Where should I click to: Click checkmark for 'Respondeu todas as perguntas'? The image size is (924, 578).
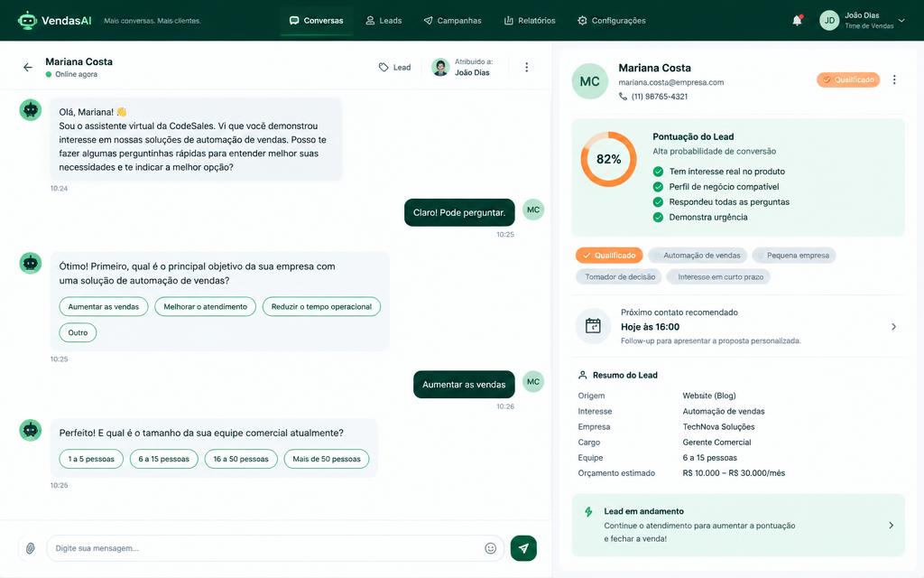point(658,201)
